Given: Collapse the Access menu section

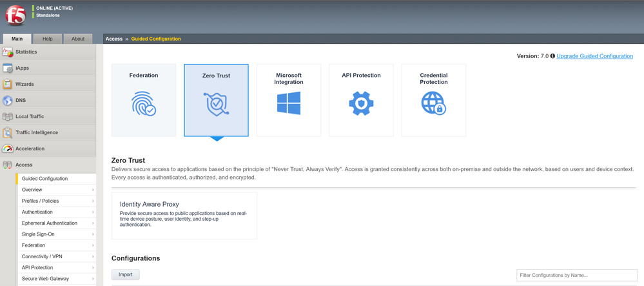Looking at the screenshot, I should 48,165.
